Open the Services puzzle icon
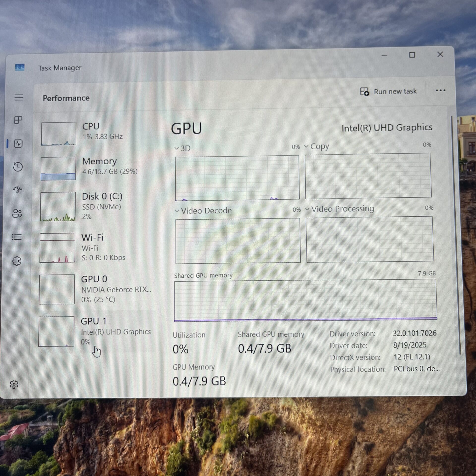This screenshot has width=476, height=476. pos(17,261)
